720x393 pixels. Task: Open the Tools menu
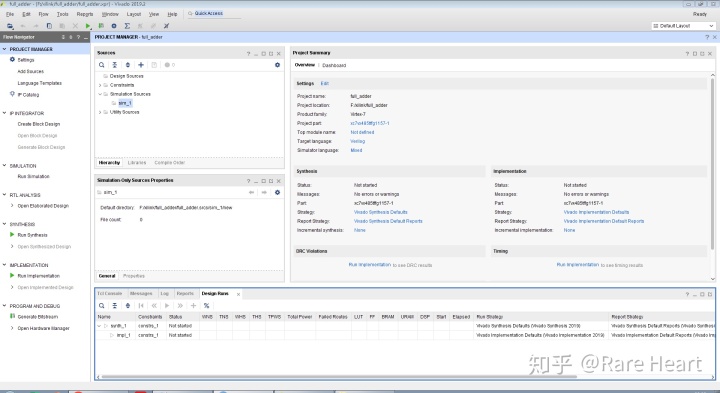[62, 14]
